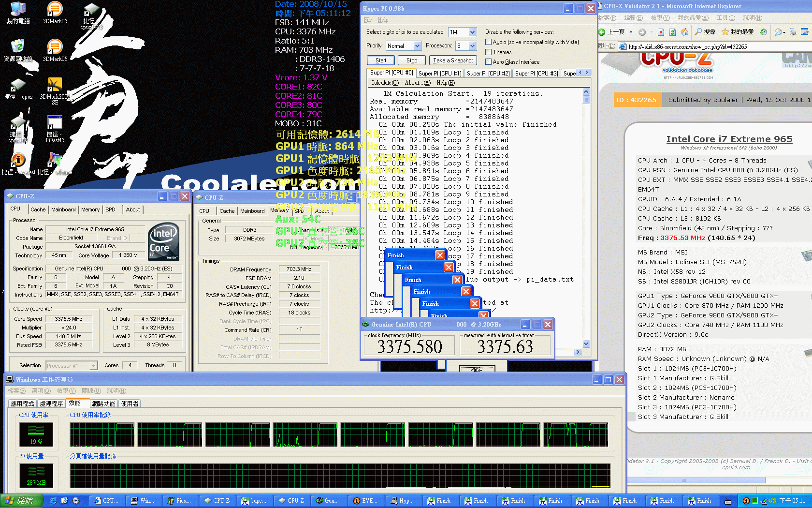
Task: Click IE horizontal scrollbar at page bottom
Action: (x=696, y=480)
